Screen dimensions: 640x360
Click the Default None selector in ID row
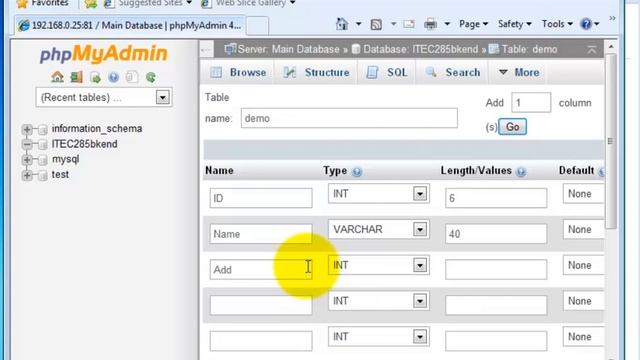[583, 193]
